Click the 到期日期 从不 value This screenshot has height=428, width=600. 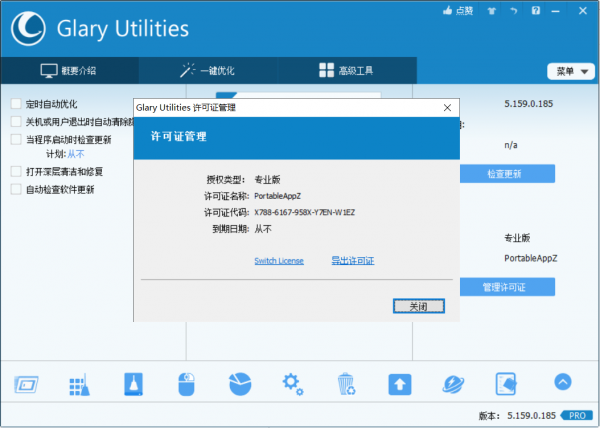(x=263, y=229)
